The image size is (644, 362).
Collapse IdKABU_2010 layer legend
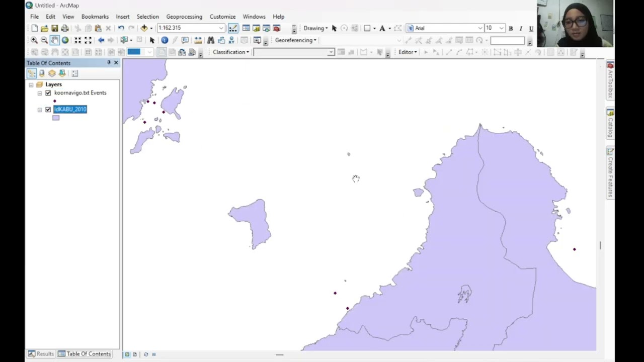(40, 110)
